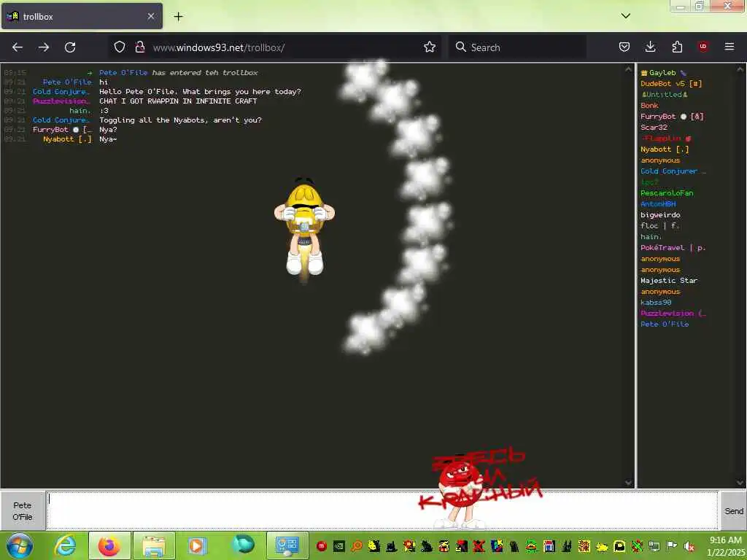Viewport: 747px width, 560px height.
Task: Select bigweirdo in the user list
Action: [x=659, y=215]
